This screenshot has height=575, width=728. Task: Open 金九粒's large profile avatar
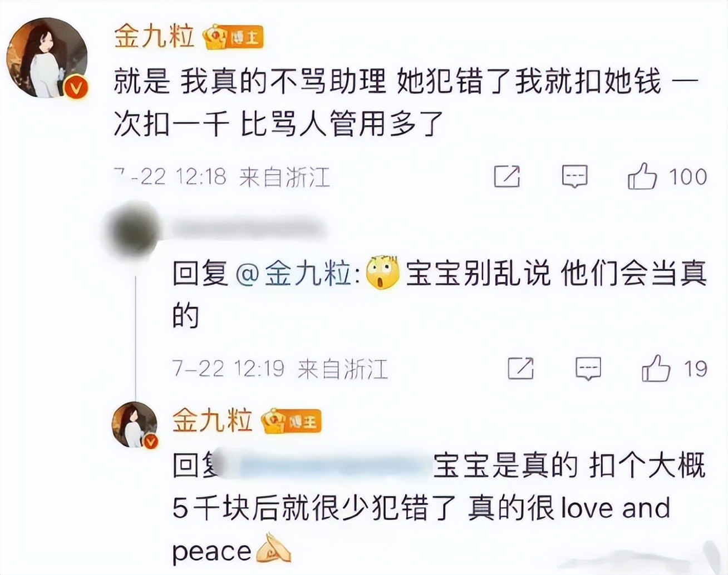47,58
